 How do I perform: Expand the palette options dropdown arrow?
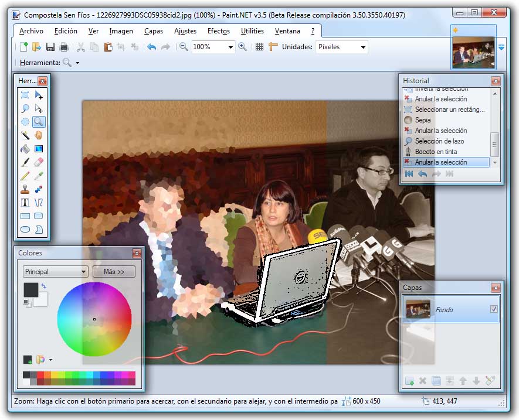[x=50, y=360]
